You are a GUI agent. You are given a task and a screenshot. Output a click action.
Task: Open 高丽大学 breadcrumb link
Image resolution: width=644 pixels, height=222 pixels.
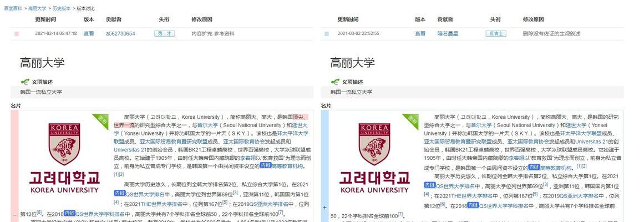coord(37,8)
